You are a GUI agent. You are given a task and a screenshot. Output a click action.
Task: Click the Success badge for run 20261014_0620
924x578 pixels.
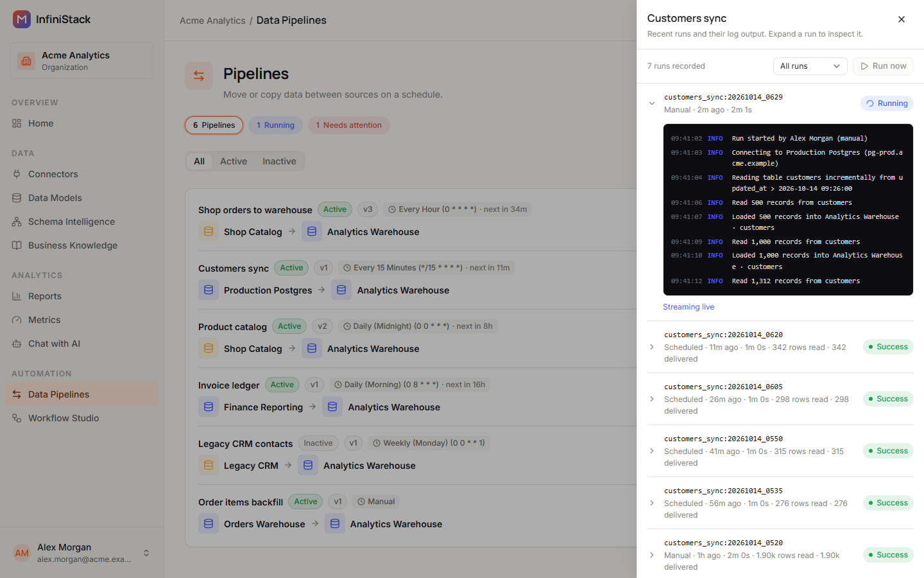(888, 347)
